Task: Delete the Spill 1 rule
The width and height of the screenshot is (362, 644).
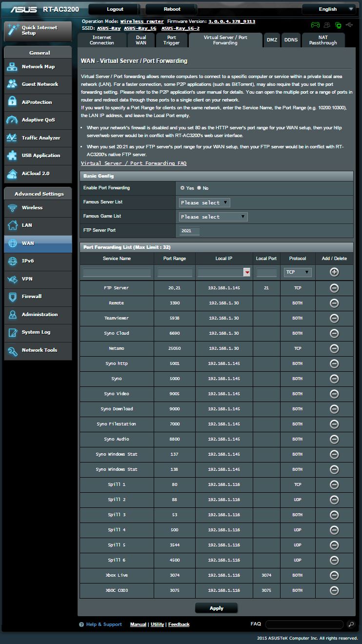Action: click(x=334, y=484)
